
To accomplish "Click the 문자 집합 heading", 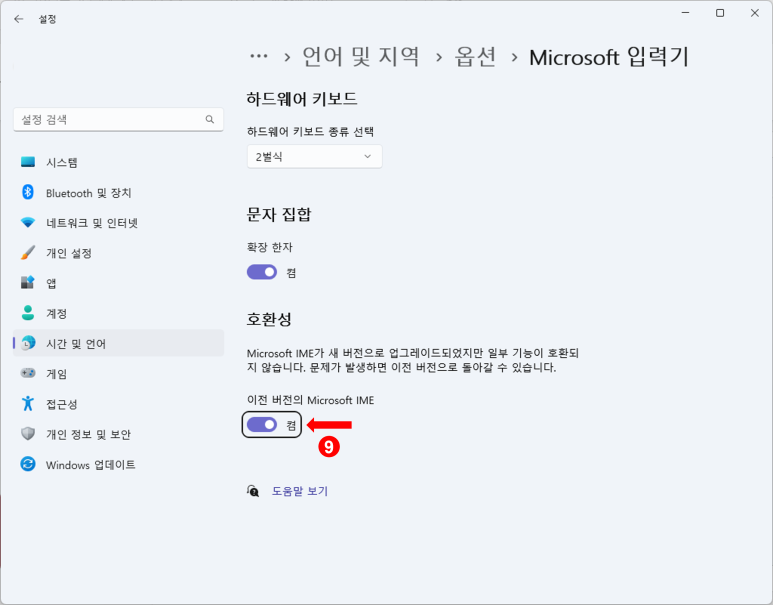I will pyautogui.click(x=279, y=214).
